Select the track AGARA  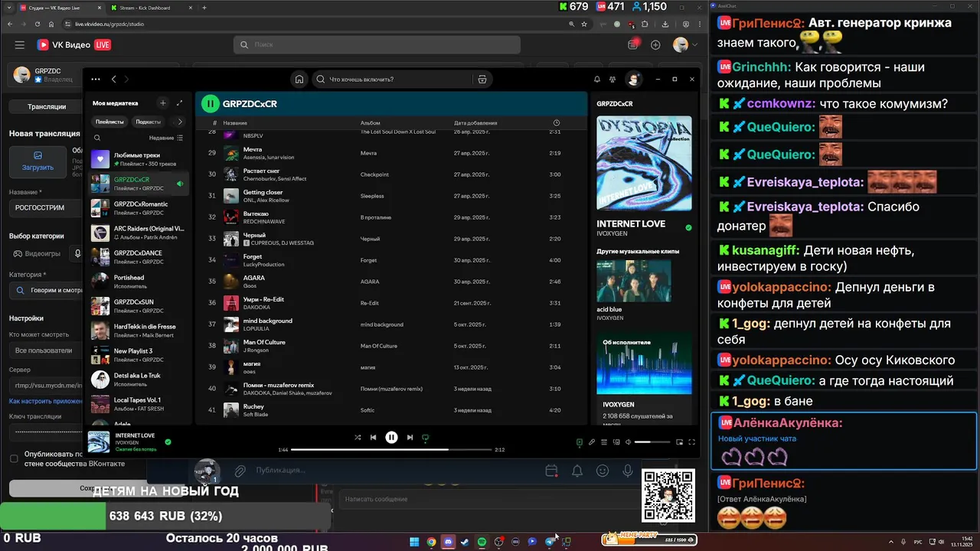click(x=253, y=278)
